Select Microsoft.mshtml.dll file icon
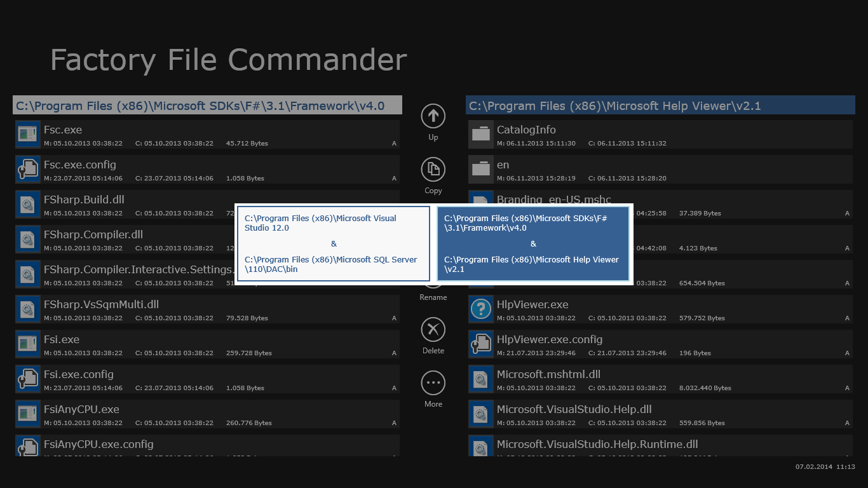868x488 pixels. coord(481,378)
